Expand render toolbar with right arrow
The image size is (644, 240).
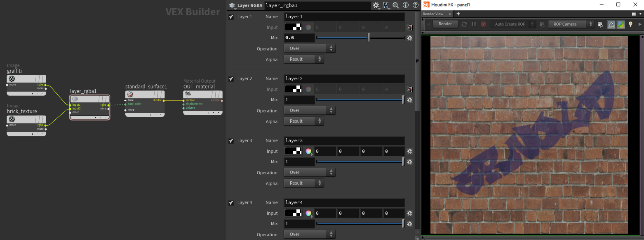click(x=640, y=24)
